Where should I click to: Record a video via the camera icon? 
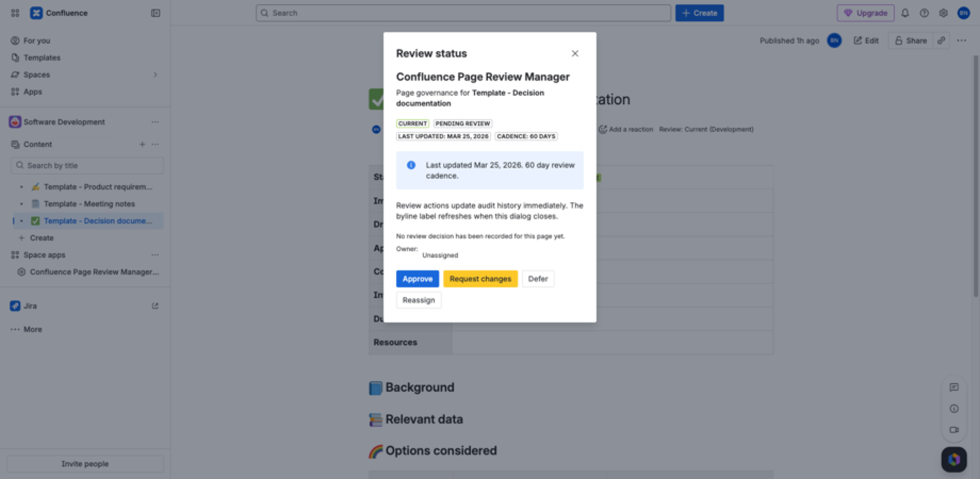tap(954, 430)
